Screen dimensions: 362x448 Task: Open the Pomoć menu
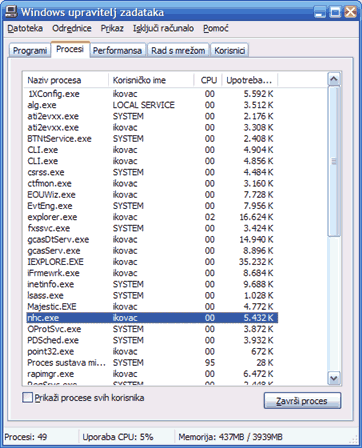pos(216,29)
